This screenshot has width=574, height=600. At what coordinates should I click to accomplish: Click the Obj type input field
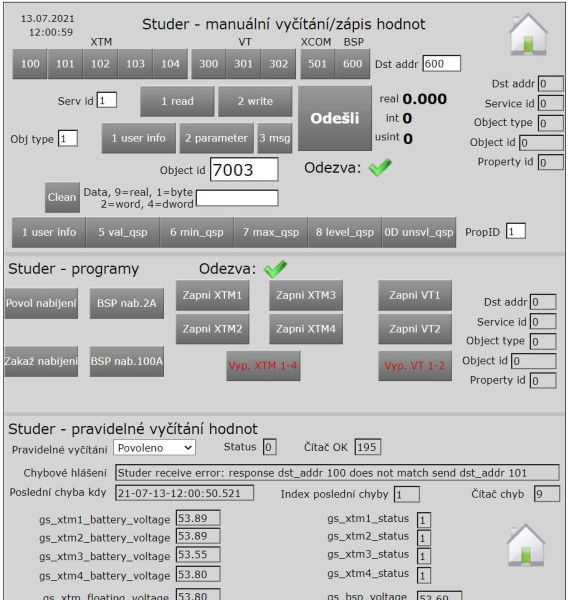point(68,139)
